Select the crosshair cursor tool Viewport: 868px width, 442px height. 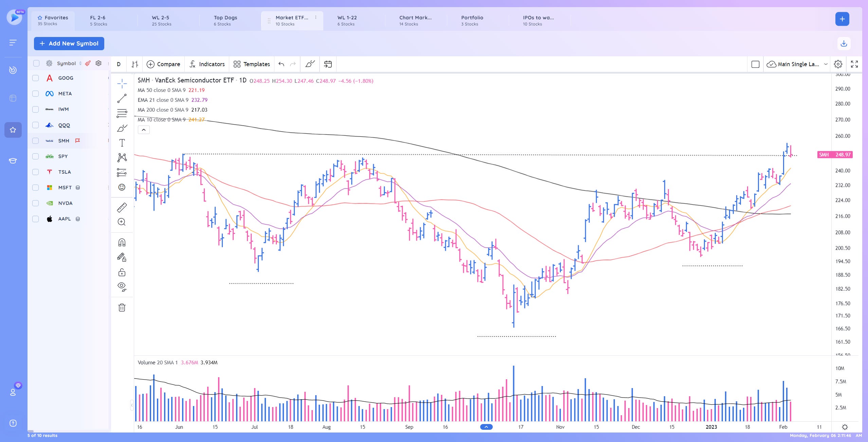(x=122, y=83)
